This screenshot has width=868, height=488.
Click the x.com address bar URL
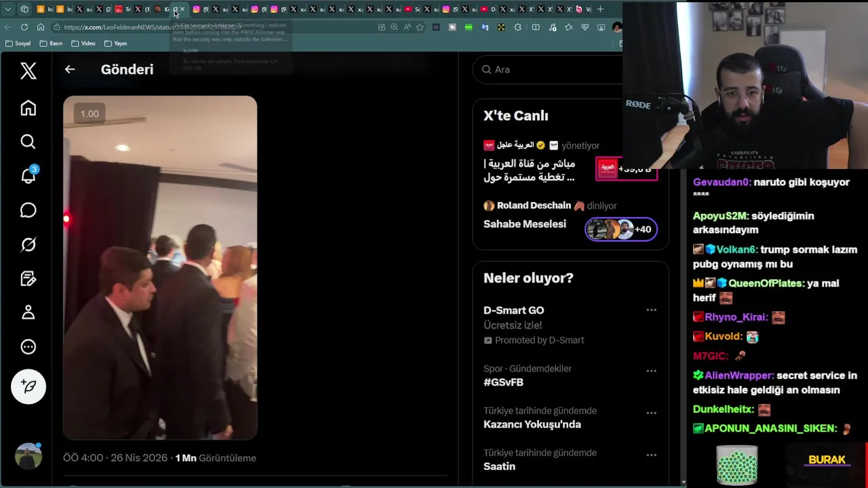coord(153,27)
